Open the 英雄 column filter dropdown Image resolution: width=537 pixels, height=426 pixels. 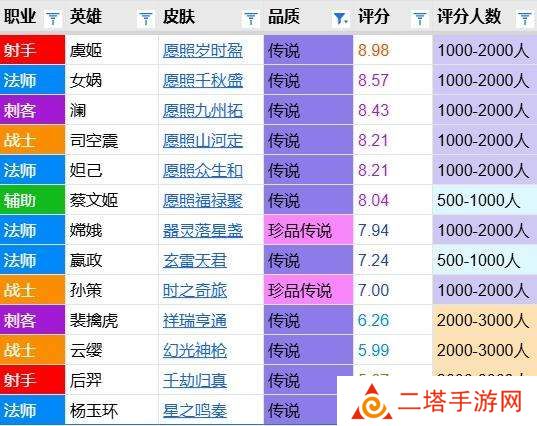[x=146, y=18]
